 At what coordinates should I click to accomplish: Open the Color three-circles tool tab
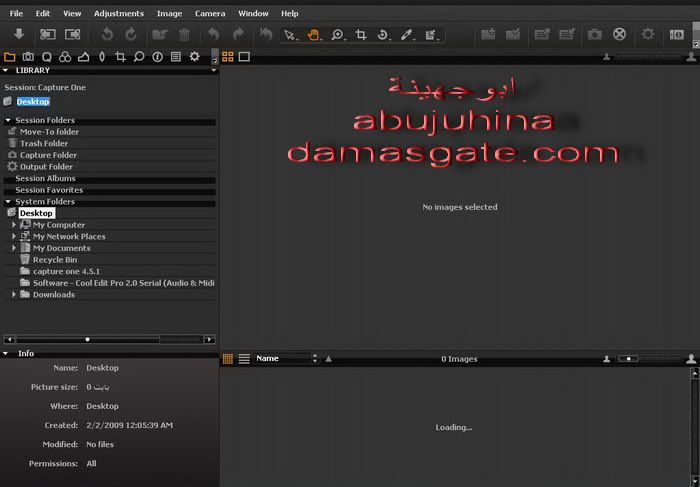tap(65, 57)
